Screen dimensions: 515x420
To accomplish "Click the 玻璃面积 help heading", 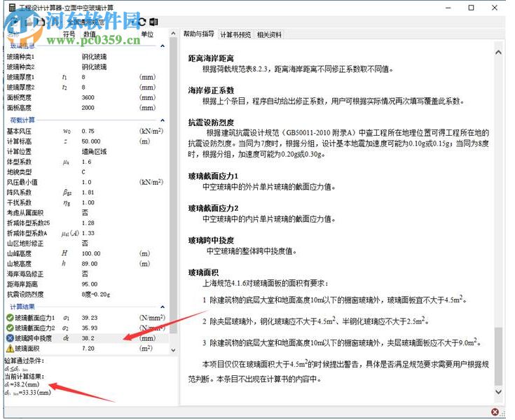I will [x=203, y=273].
